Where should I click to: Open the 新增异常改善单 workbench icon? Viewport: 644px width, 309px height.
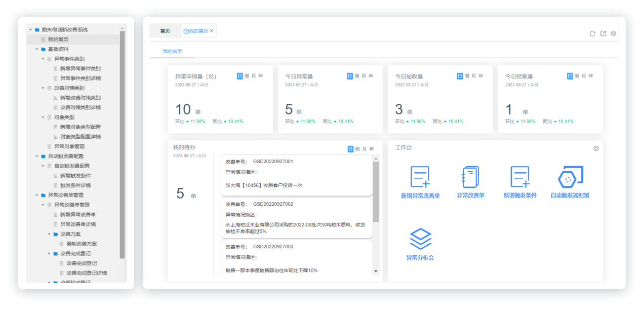420,178
